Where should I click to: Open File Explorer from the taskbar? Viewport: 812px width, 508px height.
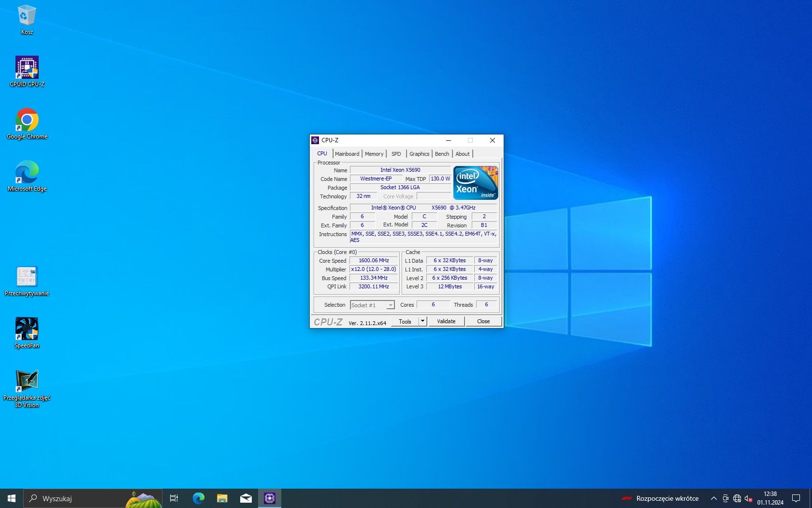pyautogui.click(x=222, y=498)
